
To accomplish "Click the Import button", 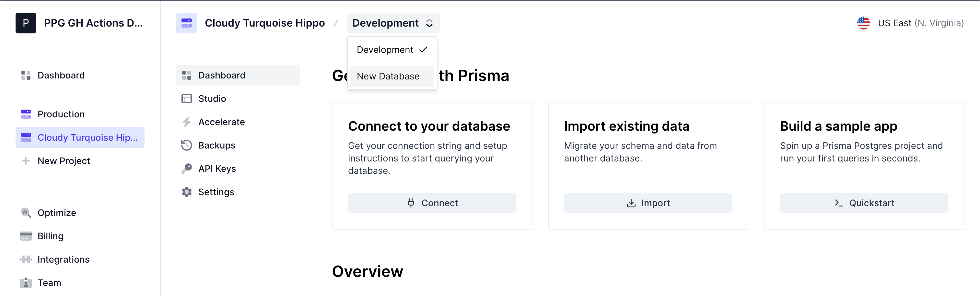I will (x=648, y=203).
